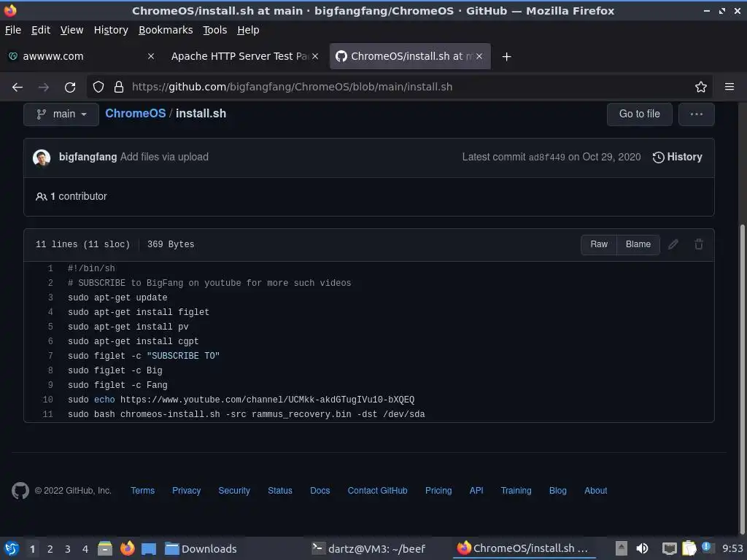Close the ChromeOS/install.sh tab
Viewport: 747px width, 560px height.
click(479, 56)
